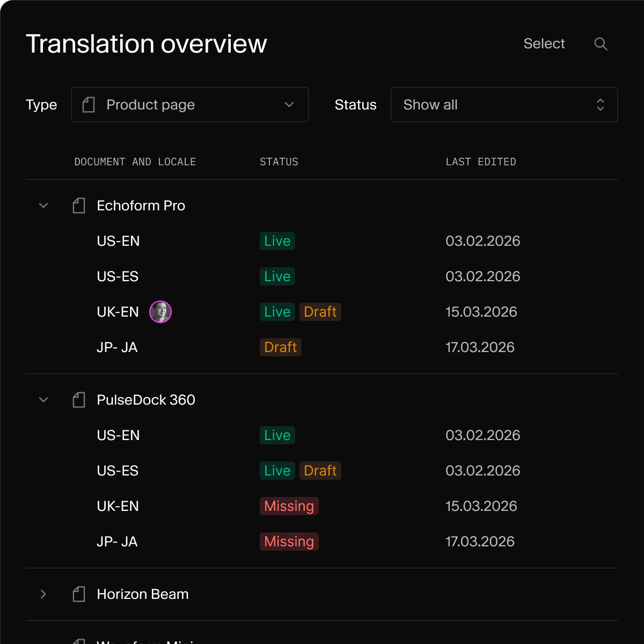The height and width of the screenshot is (644, 644).
Task: Click the Status column header
Action: click(279, 162)
